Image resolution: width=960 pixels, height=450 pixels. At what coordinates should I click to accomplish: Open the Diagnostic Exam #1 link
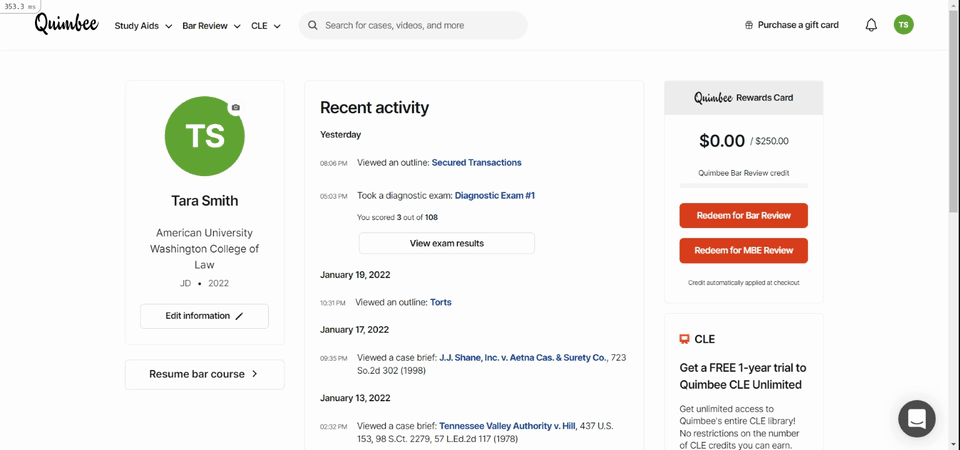tap(495, 196)
